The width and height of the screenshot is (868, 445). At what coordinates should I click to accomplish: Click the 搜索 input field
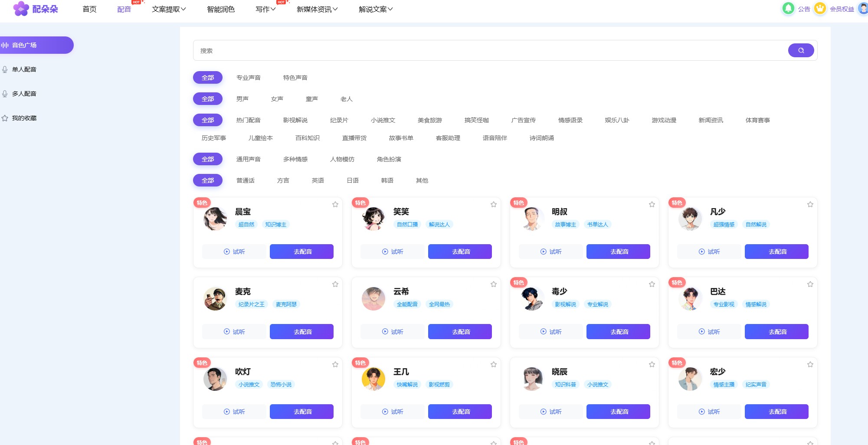click(x=490, y=50)
